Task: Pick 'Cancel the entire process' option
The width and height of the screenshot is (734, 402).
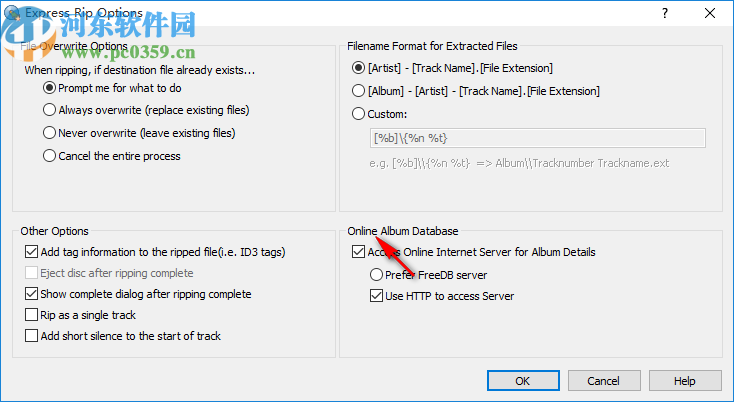Action: (50, 155)
